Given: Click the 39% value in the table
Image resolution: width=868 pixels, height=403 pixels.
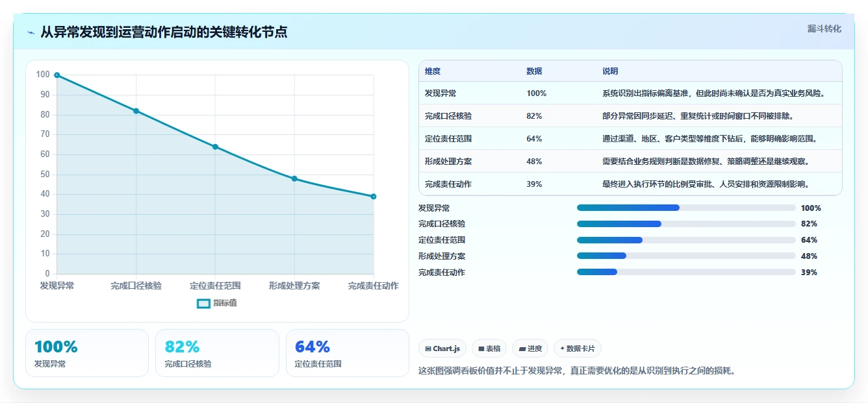Looking at the screenshot, I should [534, 184].
